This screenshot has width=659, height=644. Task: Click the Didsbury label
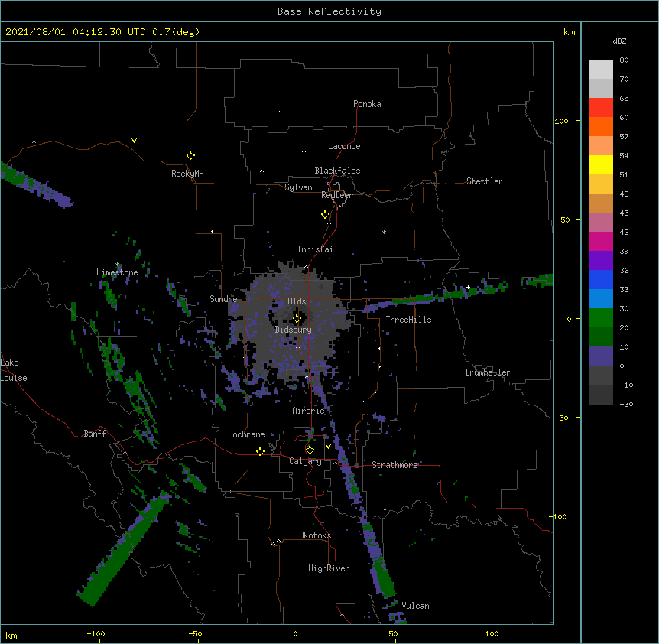[294, 330]
